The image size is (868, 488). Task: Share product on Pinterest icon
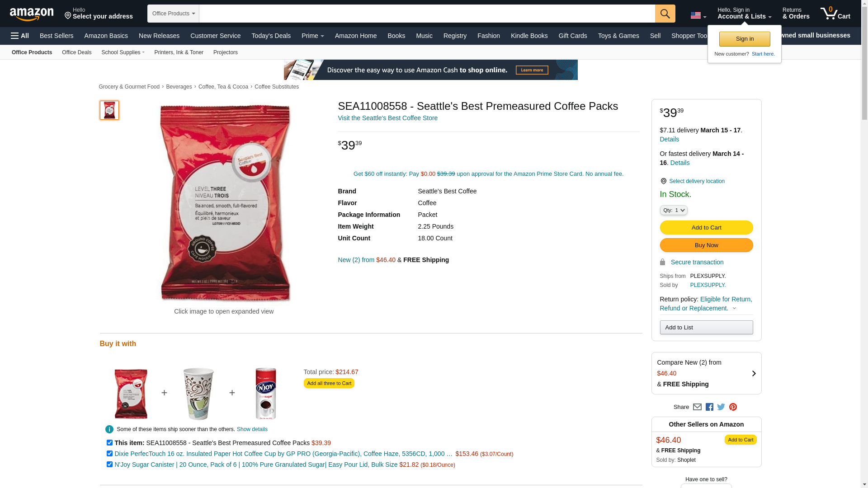pos(733,407)
